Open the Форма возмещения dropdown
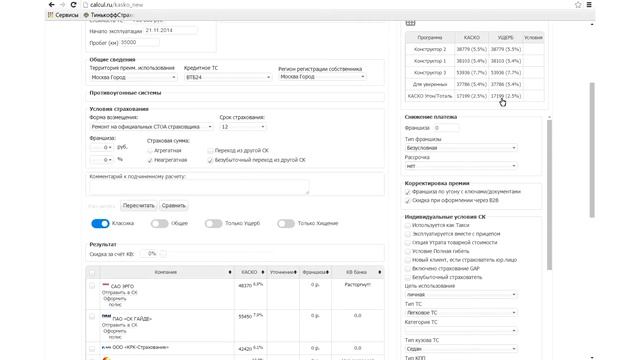This screenshot has height=360, width=640. coord(151,127)
